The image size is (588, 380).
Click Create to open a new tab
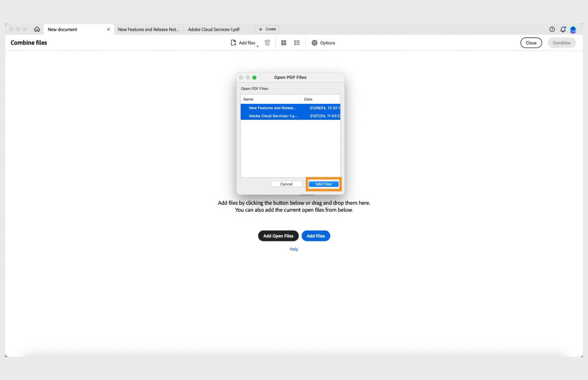click(267, 29)
